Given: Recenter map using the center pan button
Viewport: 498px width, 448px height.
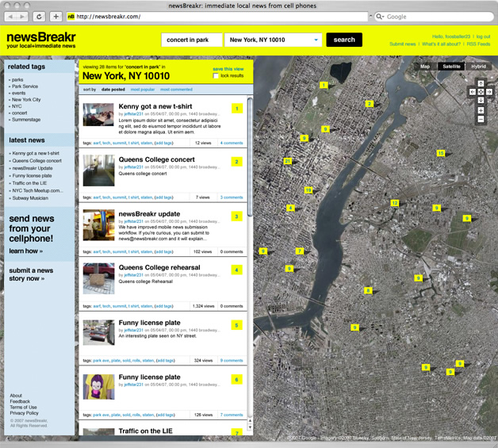Looking at the screenshot, I should point(481,92).
